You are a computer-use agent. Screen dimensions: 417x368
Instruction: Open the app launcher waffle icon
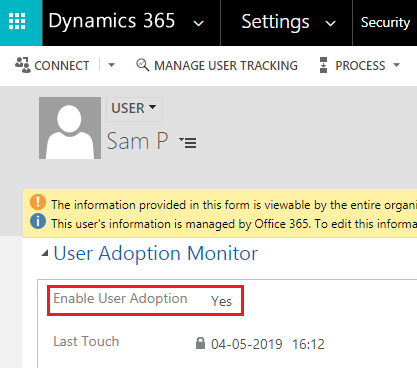pyautogui.click(x=17, y=22)
